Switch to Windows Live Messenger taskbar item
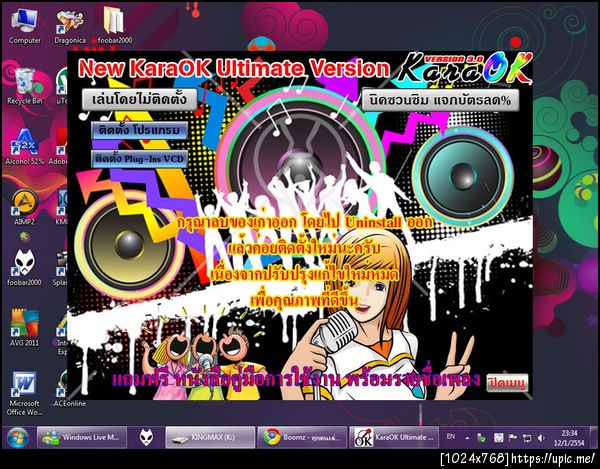Viewport: 600px width, 469px height. (x=82, y=437)
